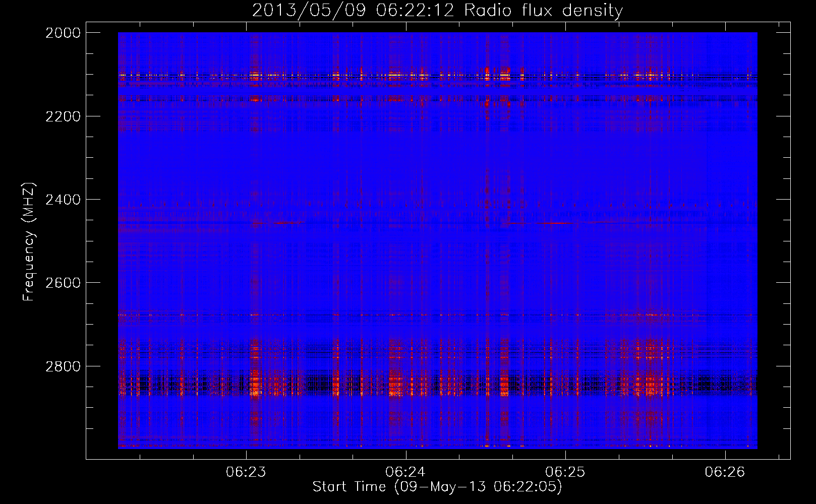816x504 pixels.
Task: Select the 2800 frequency tick label
Action: pyautogui.click(x=63, y=366)
